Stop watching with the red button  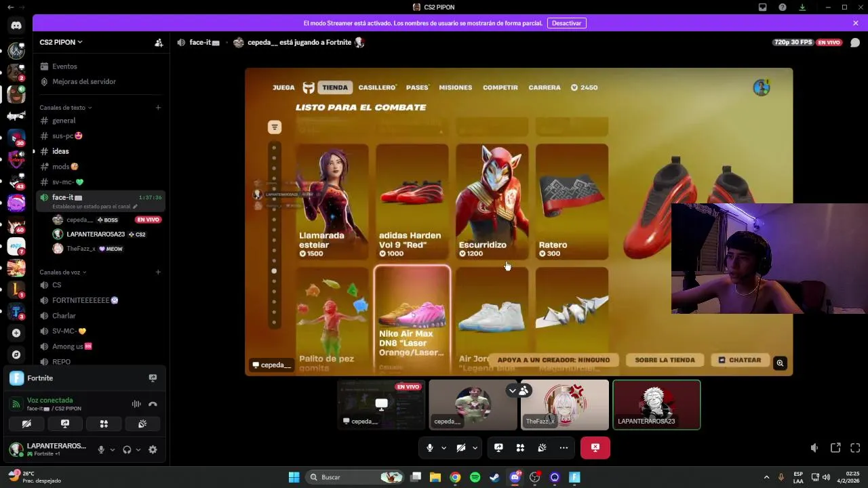pyautogui.click(x=595, y=447)
